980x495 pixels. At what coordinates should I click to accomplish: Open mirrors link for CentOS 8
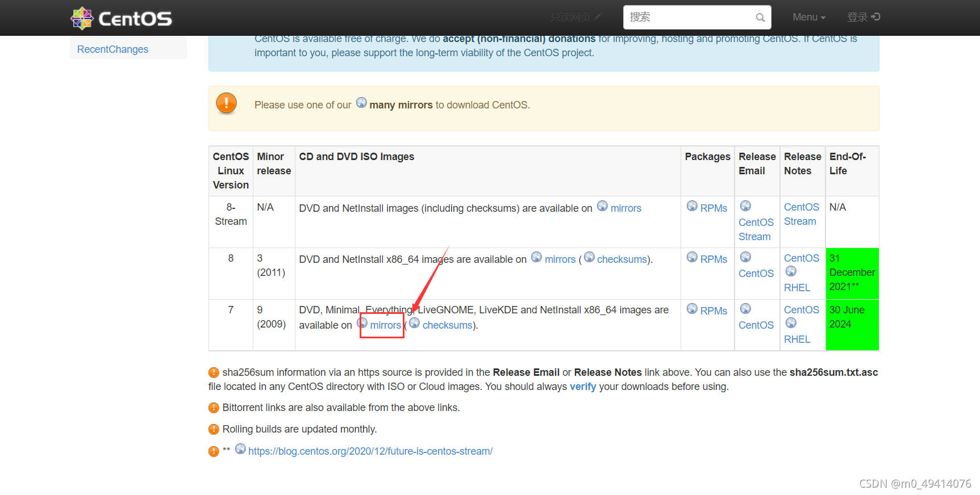(560, 259)
